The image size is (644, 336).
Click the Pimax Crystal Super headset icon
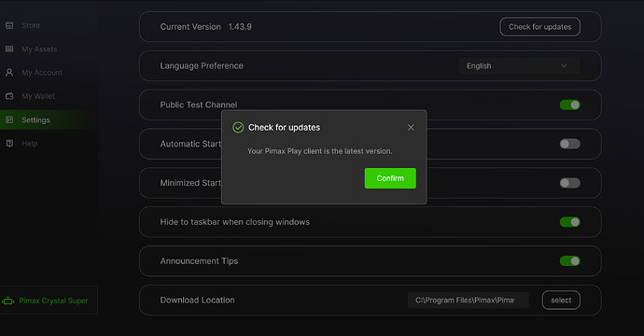[7, 301]
